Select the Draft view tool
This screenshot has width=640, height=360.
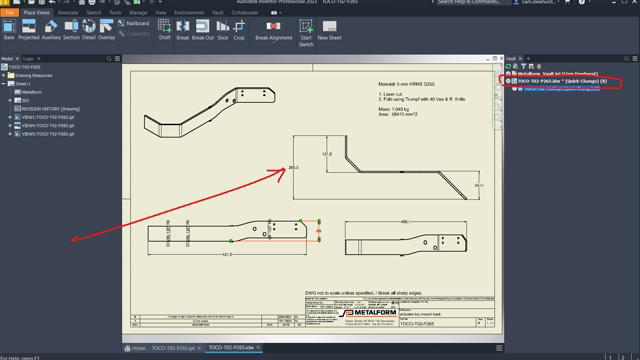tap(164, 30)
